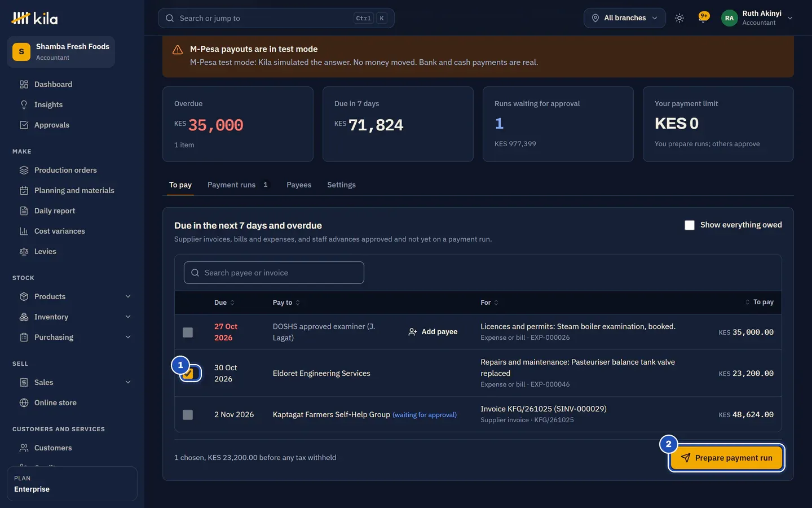This screenshot has width=812, height=508.
Task: Click the M-Pesa test mode warning icon
Action: coord(178,50)
